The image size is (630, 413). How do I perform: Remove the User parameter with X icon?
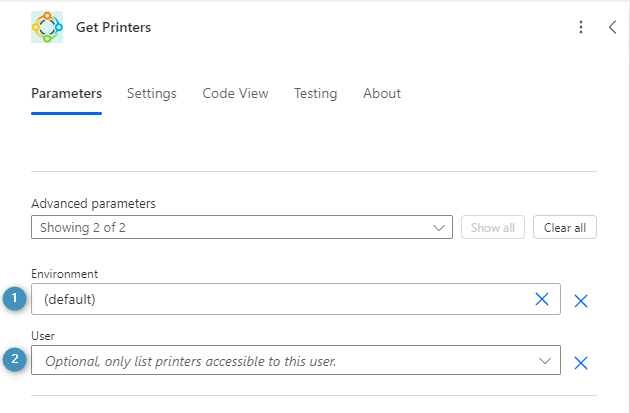click(581, 362)
